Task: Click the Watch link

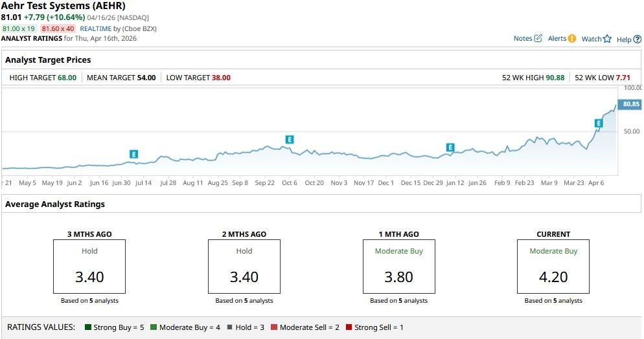Action: tap(592, 39)
